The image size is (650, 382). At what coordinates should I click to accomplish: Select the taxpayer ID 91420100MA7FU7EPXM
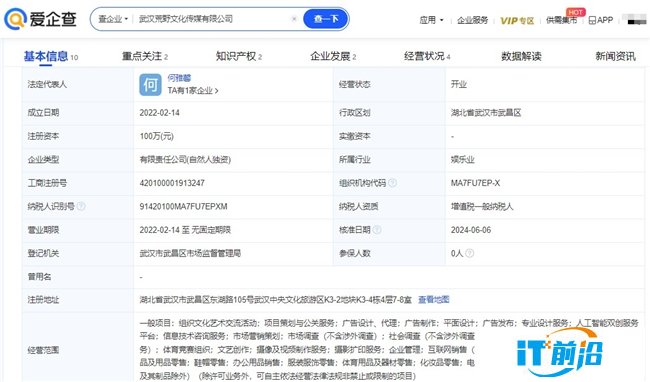(183, 206)
